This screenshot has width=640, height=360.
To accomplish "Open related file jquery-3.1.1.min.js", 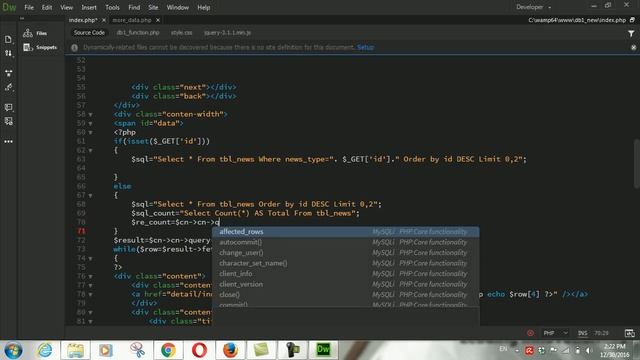I will pyautogui.click(x=227, y=33).
